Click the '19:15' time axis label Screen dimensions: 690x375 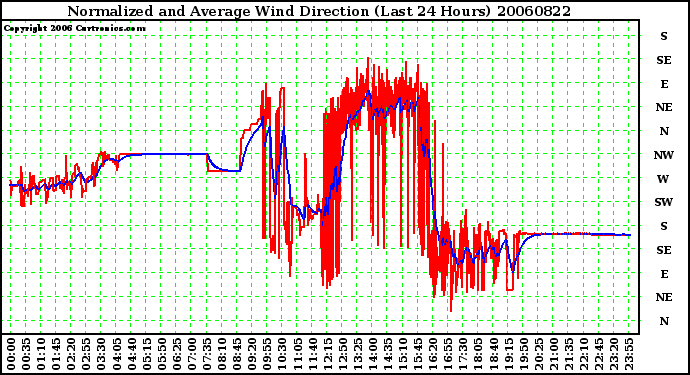click(x=508, y=354)
